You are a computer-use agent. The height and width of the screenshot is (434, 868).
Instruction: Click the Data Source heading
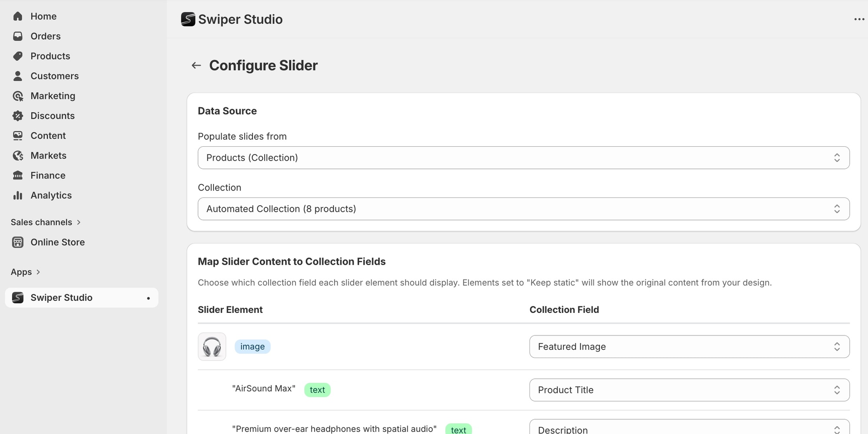coord(227,111)
